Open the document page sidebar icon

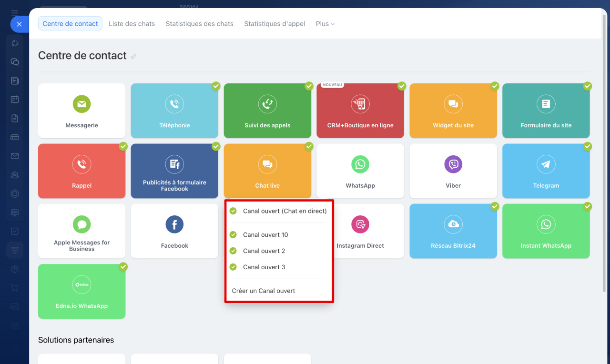coord(15,118)
